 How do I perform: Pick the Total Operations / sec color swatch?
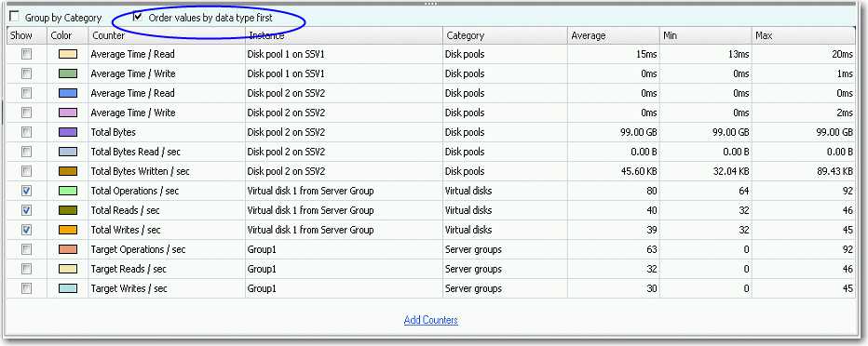click(x=68, y=191)
